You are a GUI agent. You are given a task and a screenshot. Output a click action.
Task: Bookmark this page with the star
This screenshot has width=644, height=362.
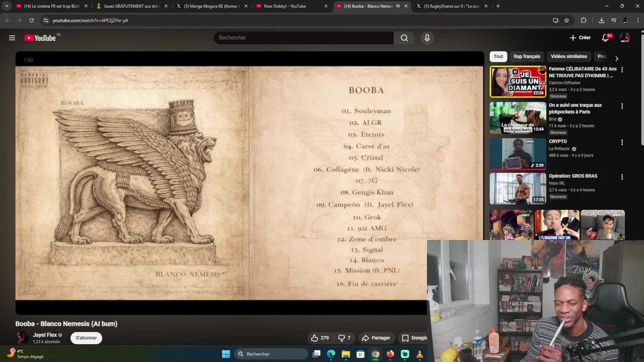point(567,20)
